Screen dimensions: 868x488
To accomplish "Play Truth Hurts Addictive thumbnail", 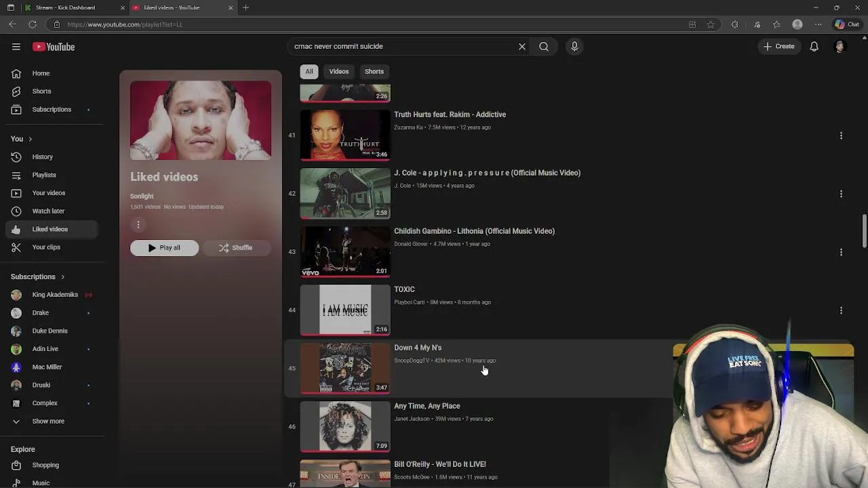I will pos(345,136).
